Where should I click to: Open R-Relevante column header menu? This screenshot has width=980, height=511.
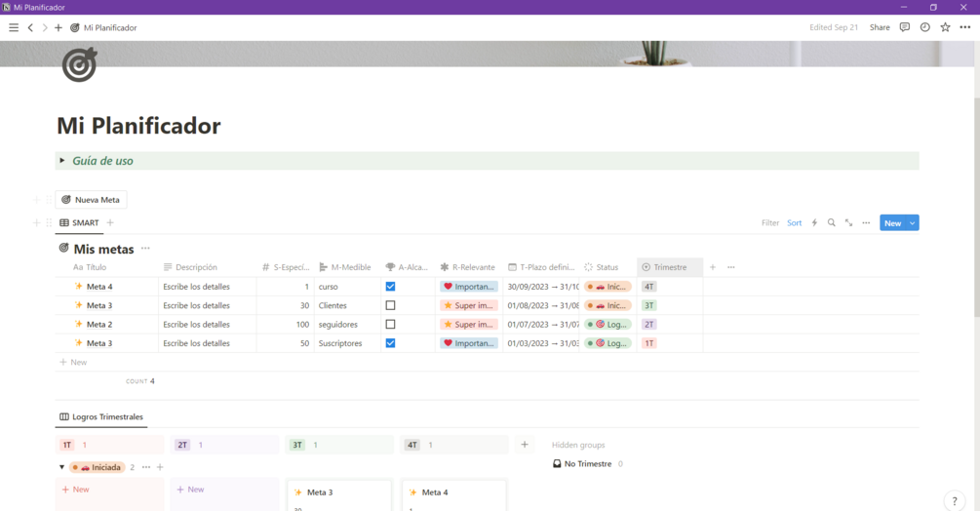(x=469, y=267)
